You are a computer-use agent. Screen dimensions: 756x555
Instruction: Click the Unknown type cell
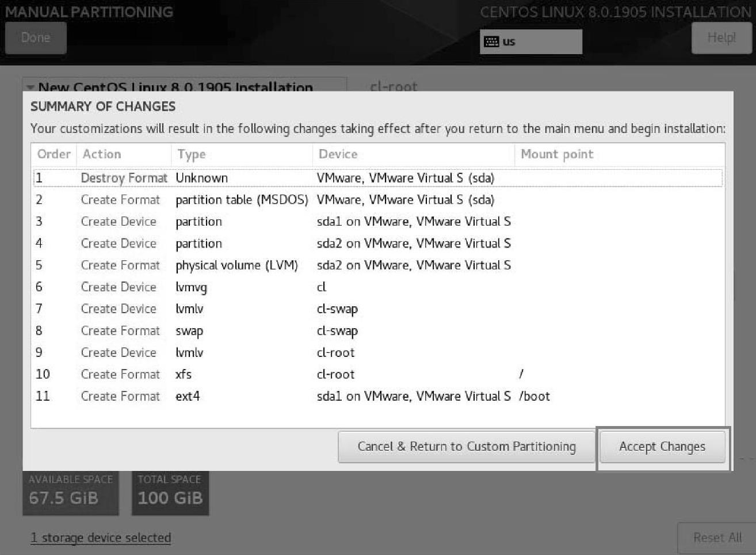point(201,178)
